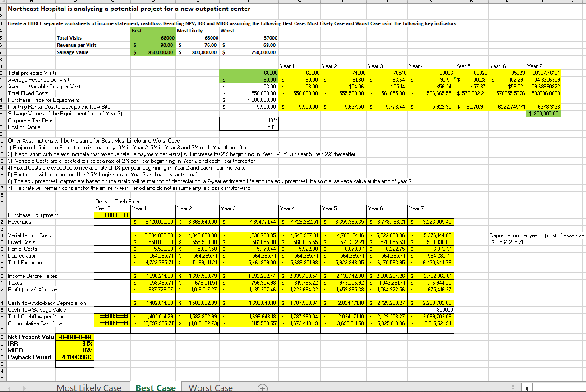Select Worst case total visits 57000
This screenshot has width=586, height=392.
(x=249, y=38)
